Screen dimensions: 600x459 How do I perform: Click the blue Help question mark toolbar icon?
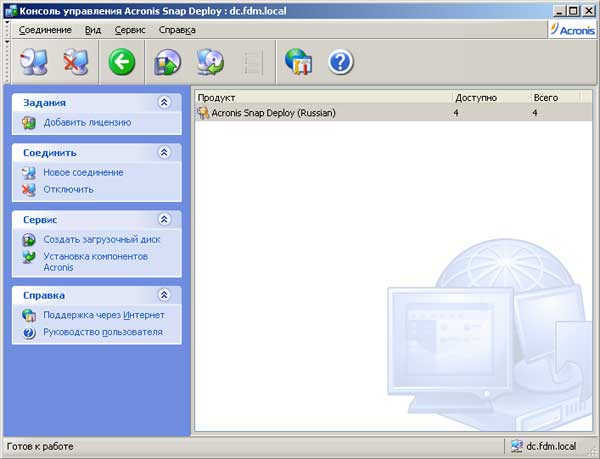pos(341,62)
